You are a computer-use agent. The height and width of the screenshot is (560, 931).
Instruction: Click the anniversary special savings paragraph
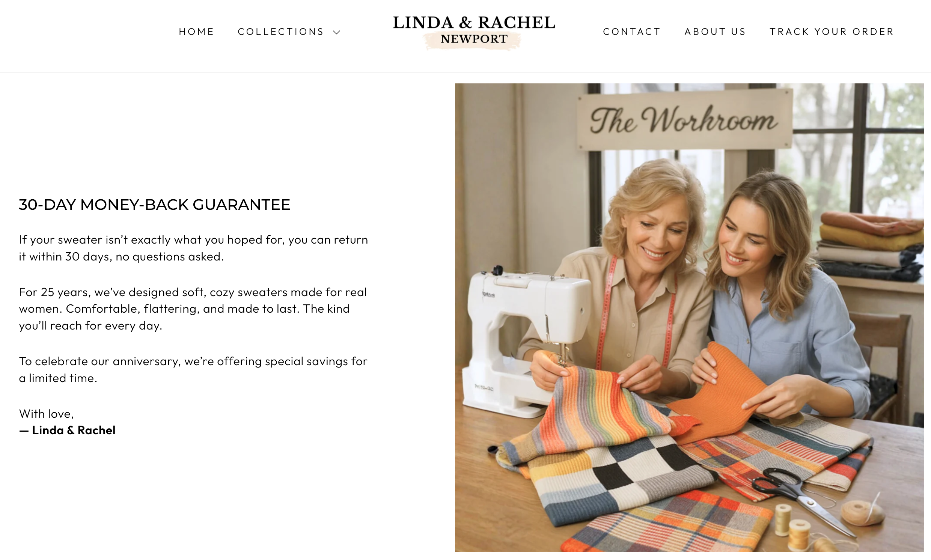click(x=193, y=369)
